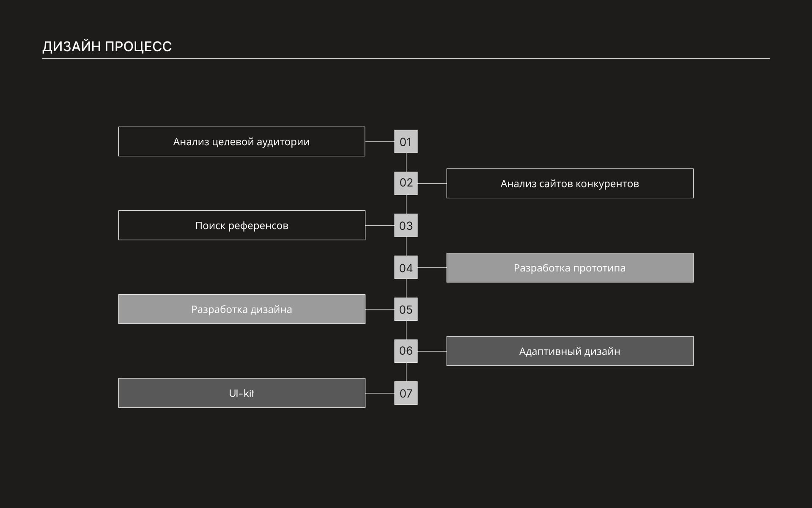Click connector line between 01 and its label
Viewport: 812px width, 508px height.
(x=379, y=141)
